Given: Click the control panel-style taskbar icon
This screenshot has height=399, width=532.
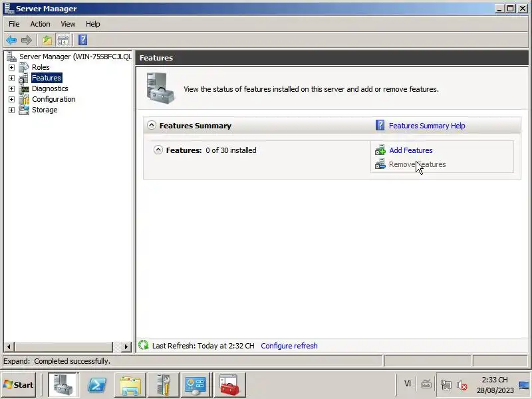Looking at the screenshot, I should 195,384.
